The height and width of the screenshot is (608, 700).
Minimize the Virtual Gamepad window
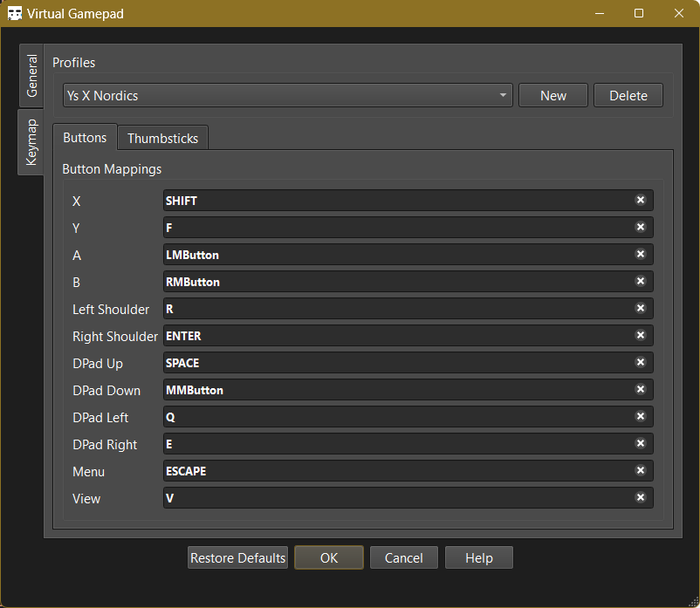pyautogui.click(x=600, y=13)
